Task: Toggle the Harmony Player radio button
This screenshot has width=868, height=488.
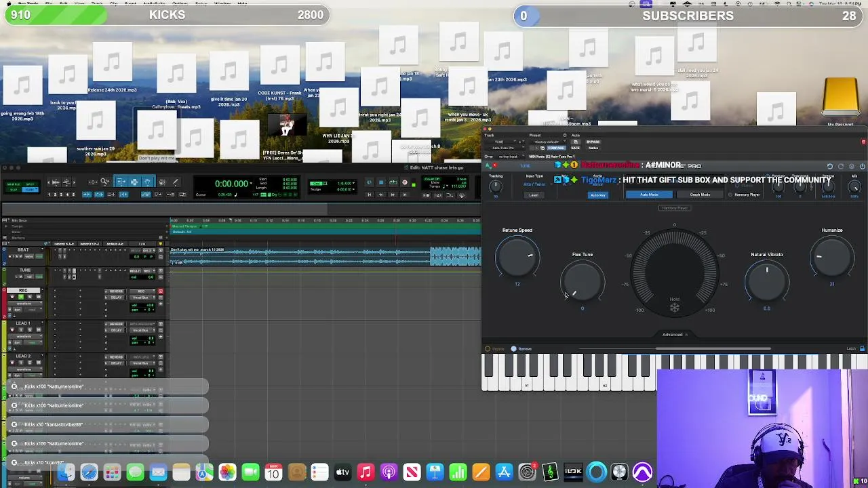Action: 730,195
